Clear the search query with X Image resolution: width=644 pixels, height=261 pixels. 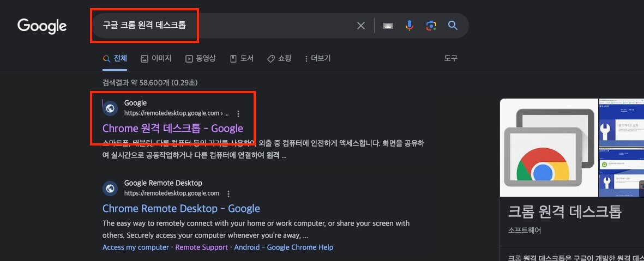point(360,26)
